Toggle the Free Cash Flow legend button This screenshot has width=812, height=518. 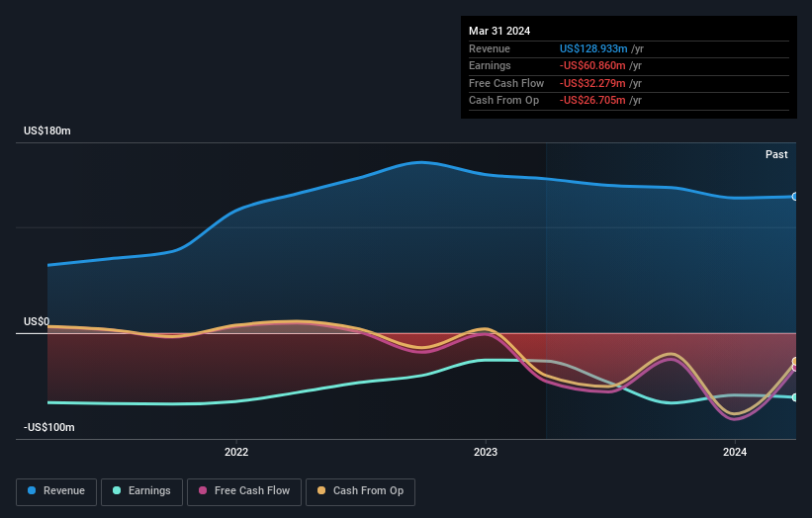(x=244, y=491)
